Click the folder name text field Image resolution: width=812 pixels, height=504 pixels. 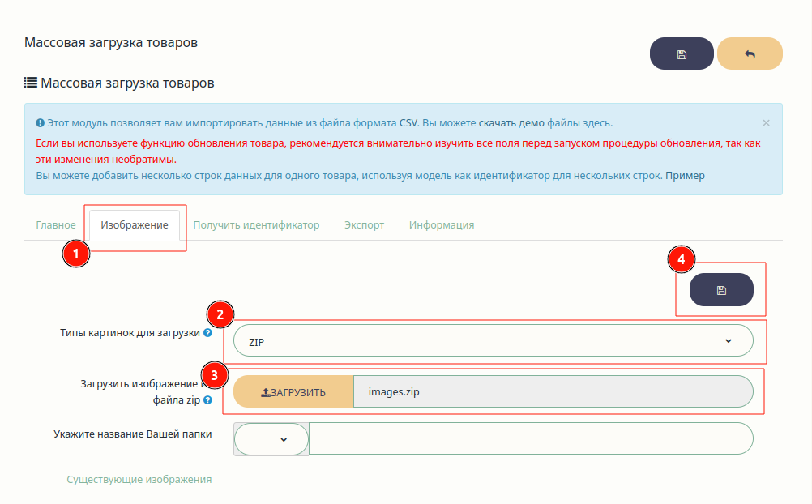[x=531, y=439]
